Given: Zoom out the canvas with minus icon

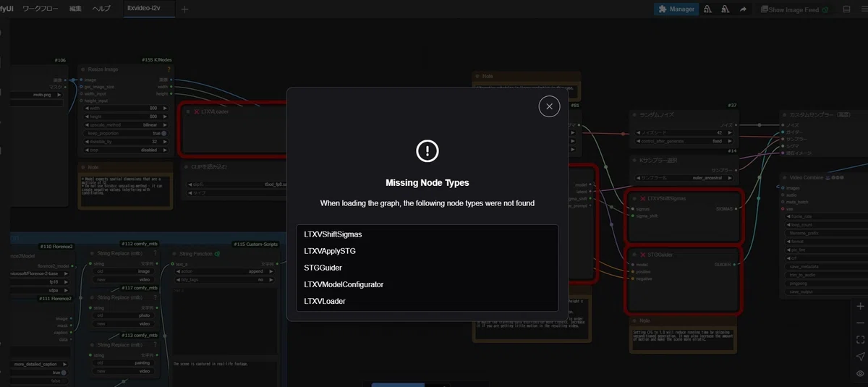Looking at the screenshot, I should tap(860, 323).
